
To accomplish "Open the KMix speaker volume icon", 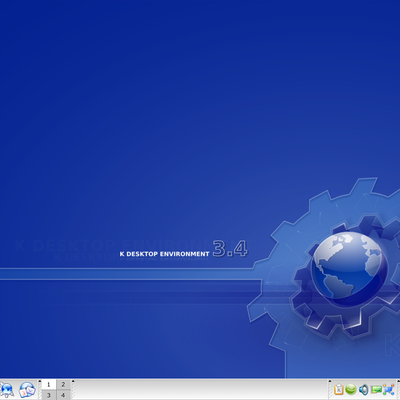I will tap(363, 389).
